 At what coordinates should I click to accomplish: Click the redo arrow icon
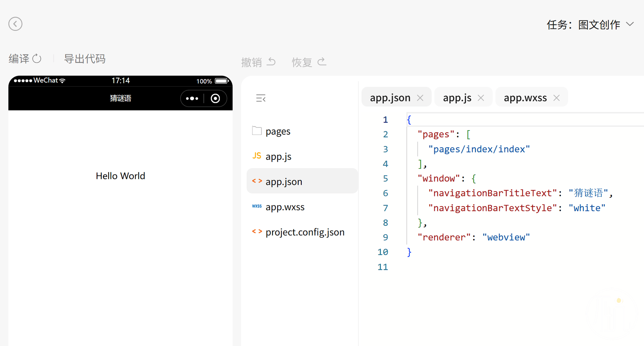coord(322,62)
